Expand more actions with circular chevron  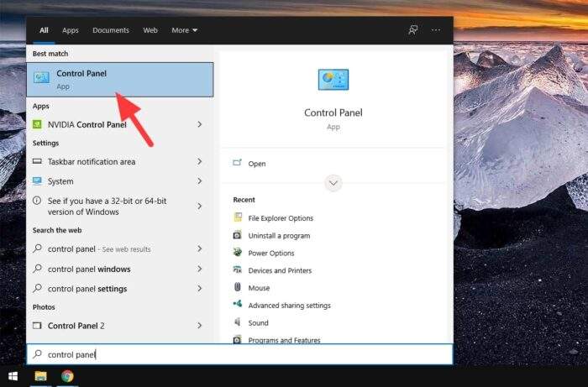pos(333,183)
